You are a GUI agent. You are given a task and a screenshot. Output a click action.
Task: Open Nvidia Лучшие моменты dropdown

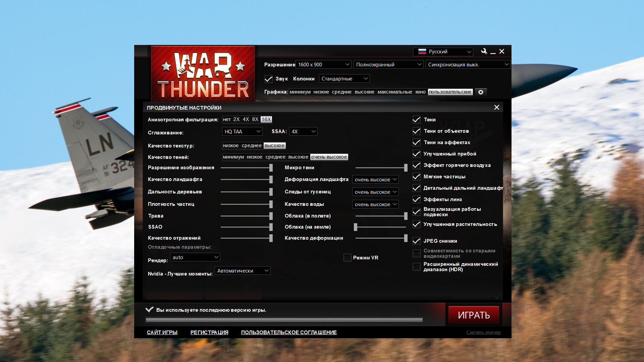pyautogui.click(x=243, y=270)
